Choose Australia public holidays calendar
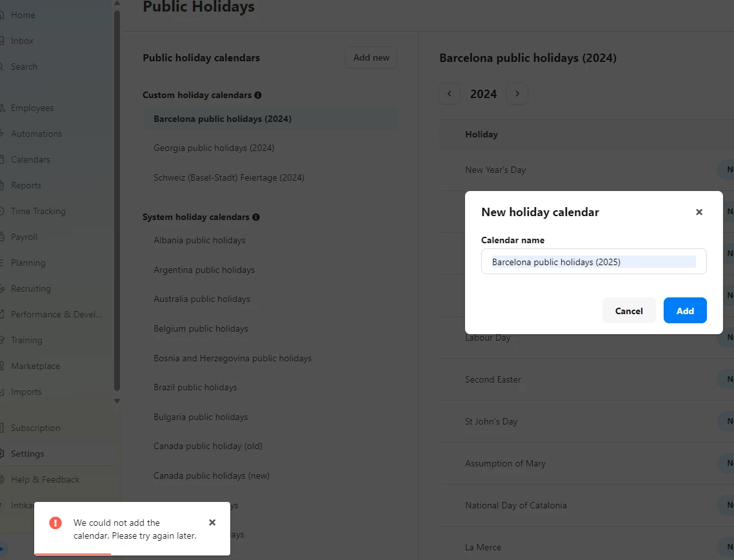The image size is (734, 560). [202, 299]
